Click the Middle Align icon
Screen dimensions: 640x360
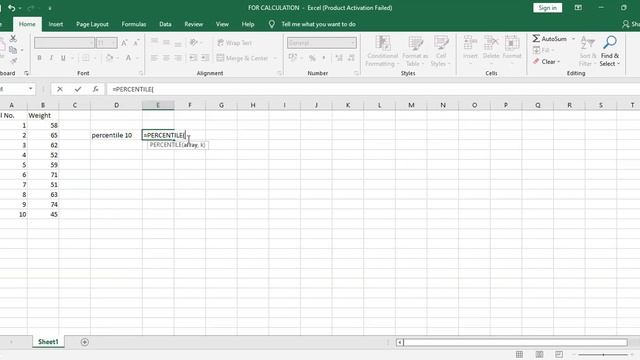[x=166, y=42]
